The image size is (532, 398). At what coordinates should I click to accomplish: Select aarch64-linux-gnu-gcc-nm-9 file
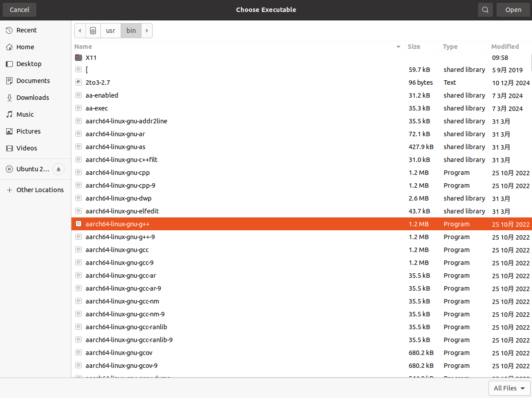301,314
